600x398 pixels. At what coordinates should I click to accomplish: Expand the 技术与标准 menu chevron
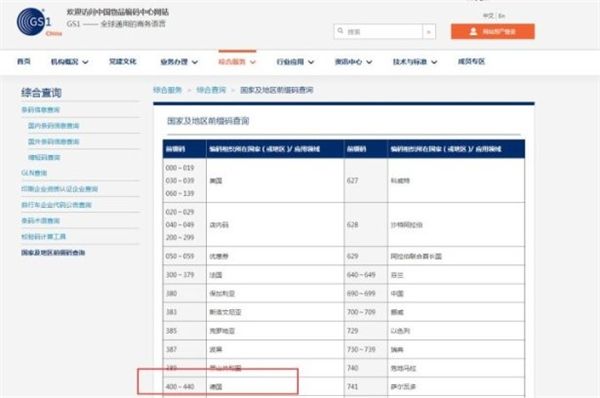tap(434, 62)
